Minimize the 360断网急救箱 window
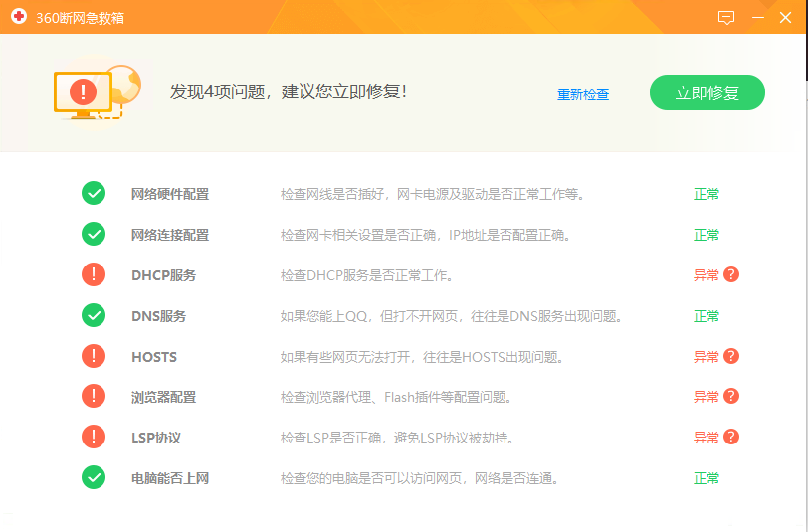This screenshot has height=532, width=808. 758,18
